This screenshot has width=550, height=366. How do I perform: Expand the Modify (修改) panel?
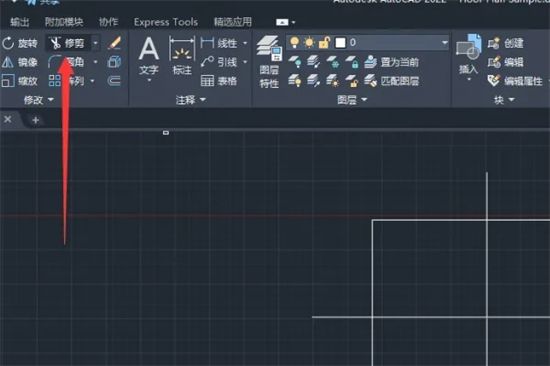point(39,100)
